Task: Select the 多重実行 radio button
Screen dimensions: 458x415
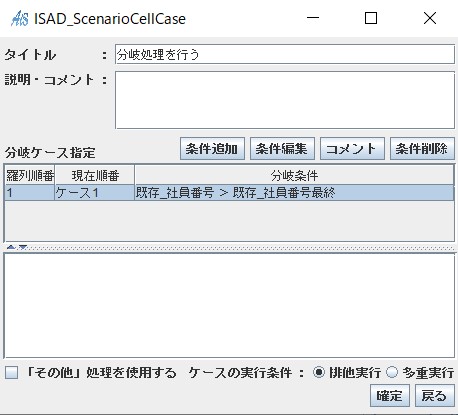Action: [392, 372]
